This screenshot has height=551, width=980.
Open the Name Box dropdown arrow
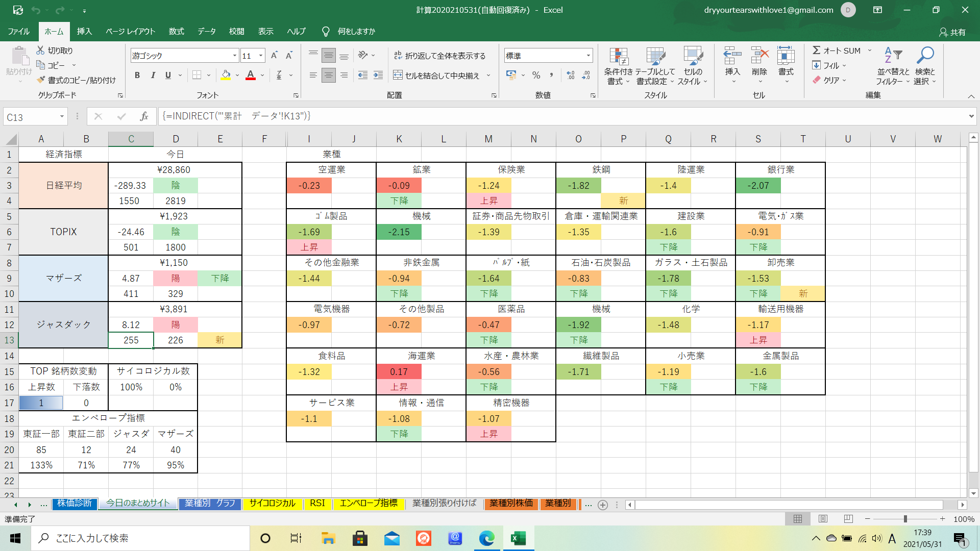62,117
